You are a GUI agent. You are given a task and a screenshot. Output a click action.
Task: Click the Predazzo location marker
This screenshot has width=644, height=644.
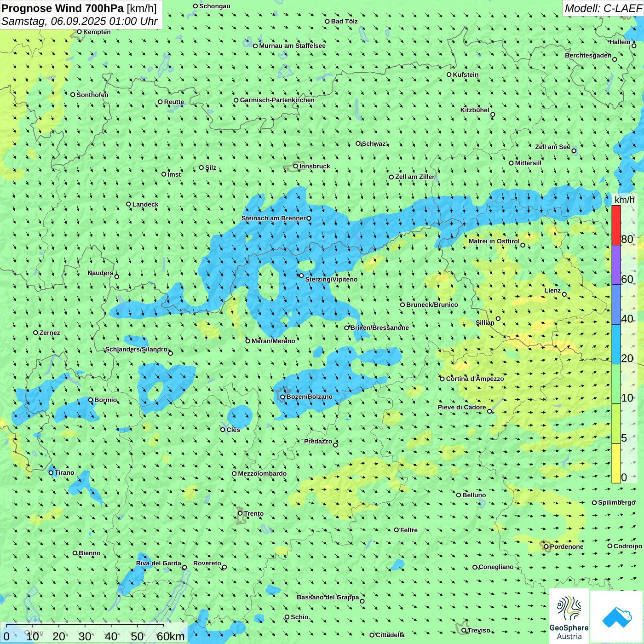[x=335, y=445]
